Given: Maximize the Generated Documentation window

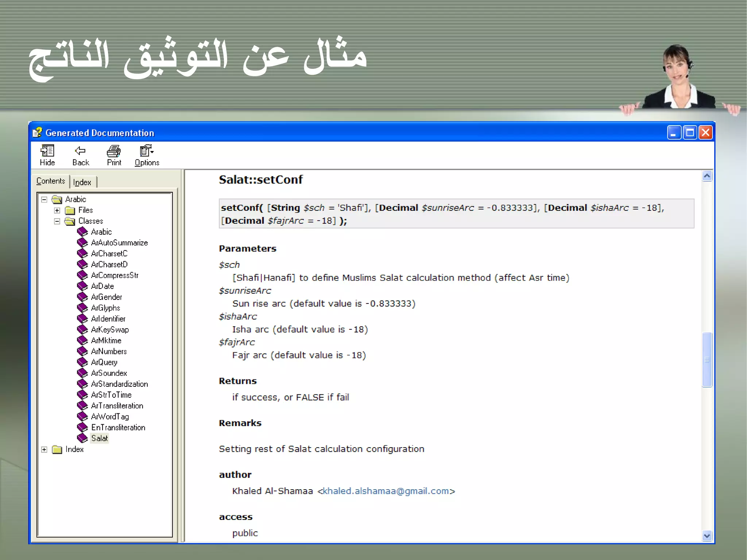Looking at the screenshot, I should (690, 132).
